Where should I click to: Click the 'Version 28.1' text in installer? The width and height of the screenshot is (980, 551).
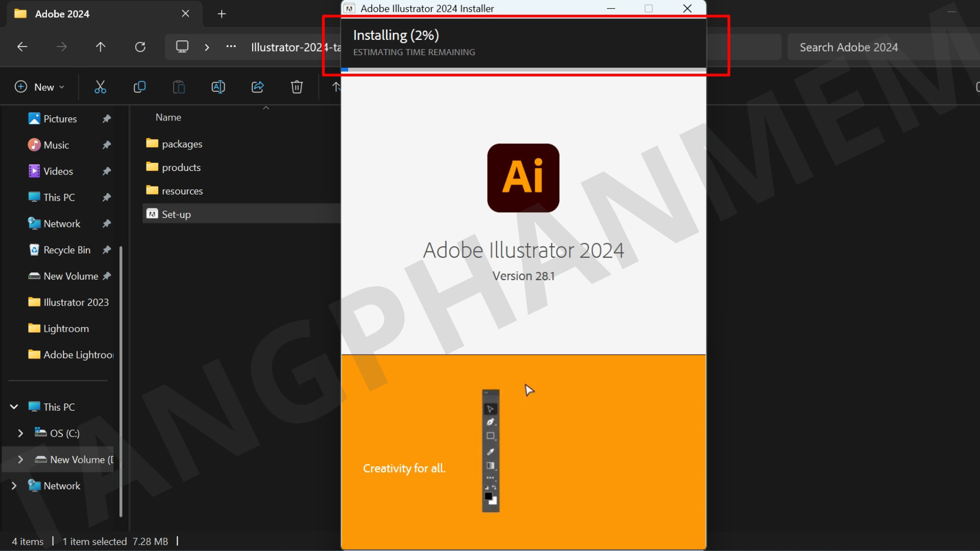(x=523, y=276)
